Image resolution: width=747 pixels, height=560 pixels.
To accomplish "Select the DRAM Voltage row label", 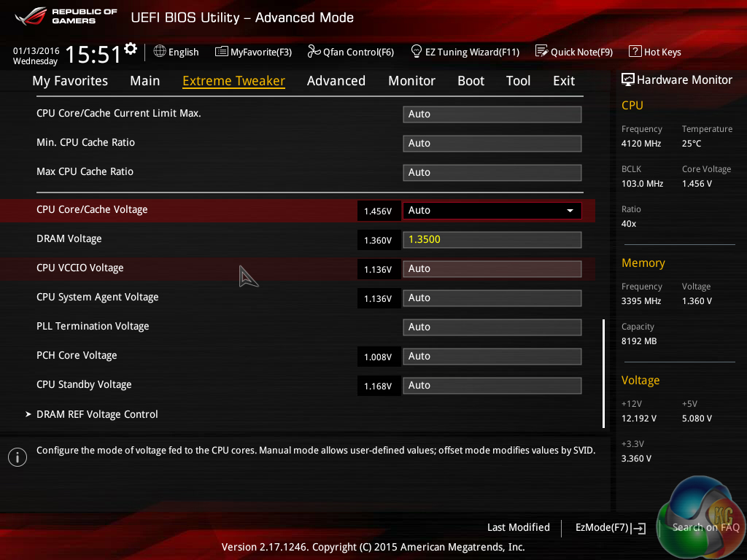I will tap(69, 238).
